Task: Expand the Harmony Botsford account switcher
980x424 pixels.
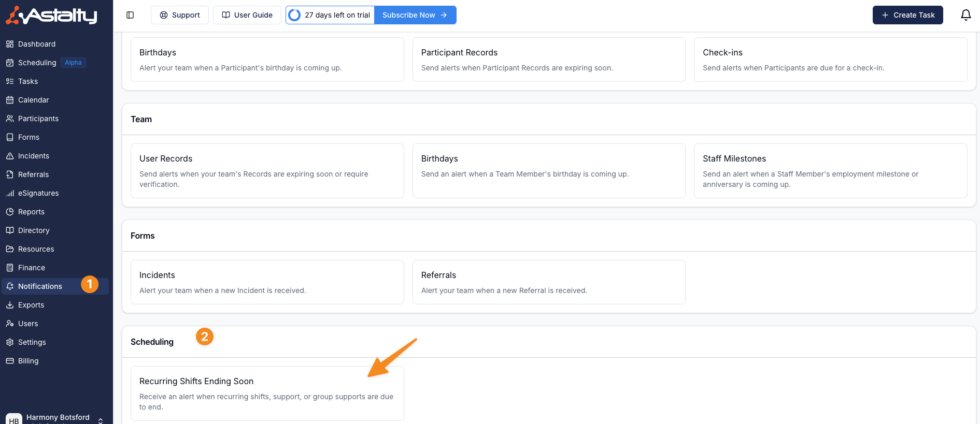Action: [x=101, y=420]
